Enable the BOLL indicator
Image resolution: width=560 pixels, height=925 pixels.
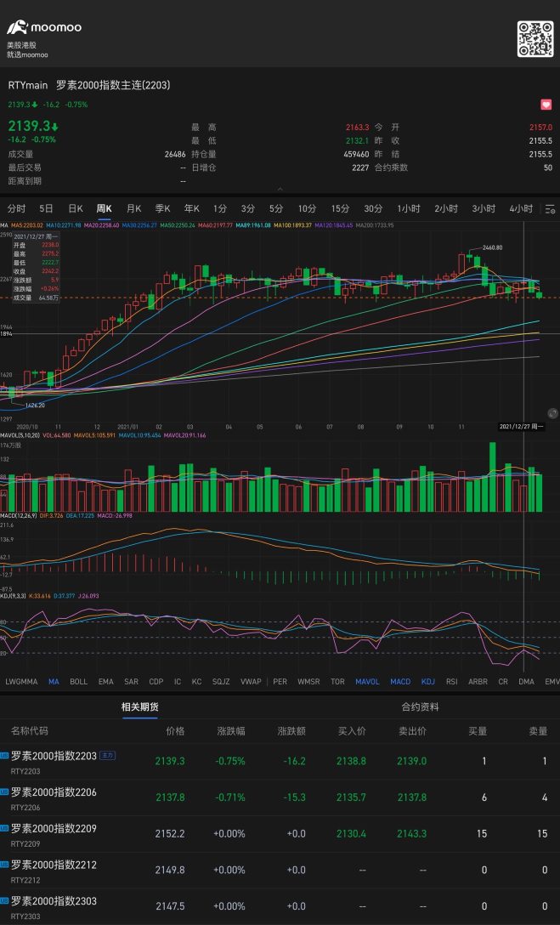(x=78, y=681)
